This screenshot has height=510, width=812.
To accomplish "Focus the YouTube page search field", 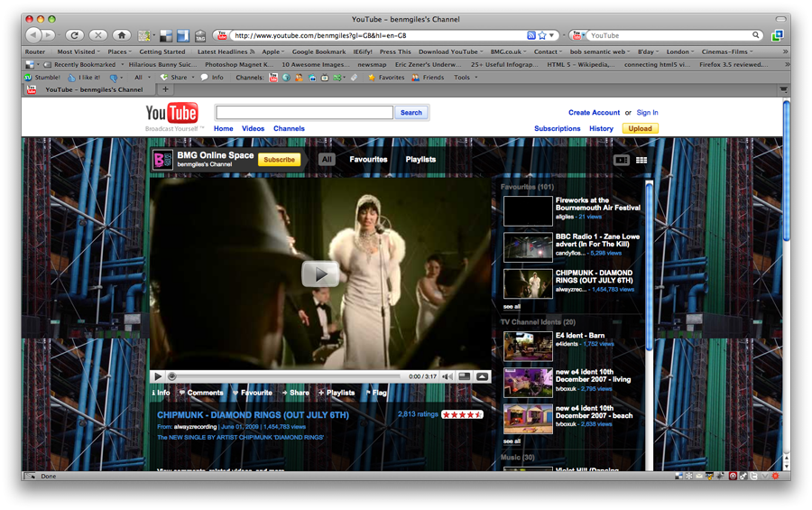I will point(305,113).
